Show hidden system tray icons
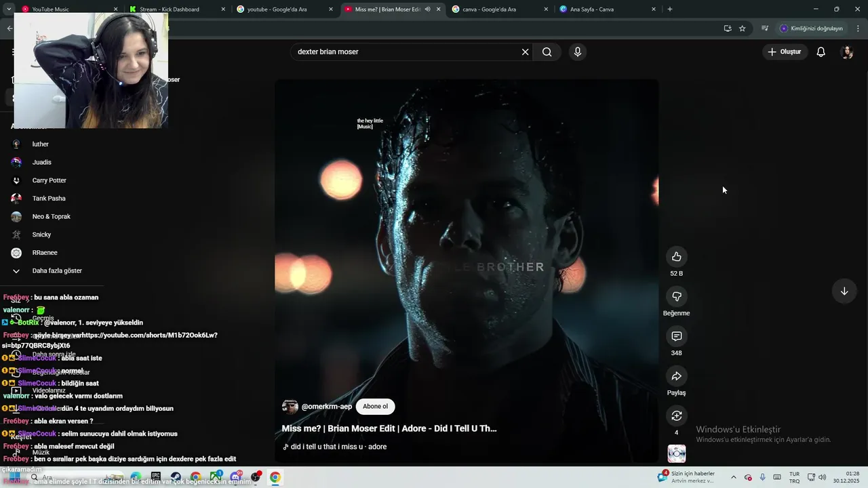 733,477
